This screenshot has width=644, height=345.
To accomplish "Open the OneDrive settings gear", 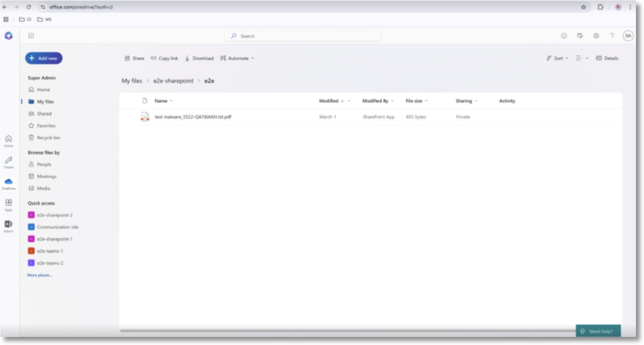I will tap(596, 36).
